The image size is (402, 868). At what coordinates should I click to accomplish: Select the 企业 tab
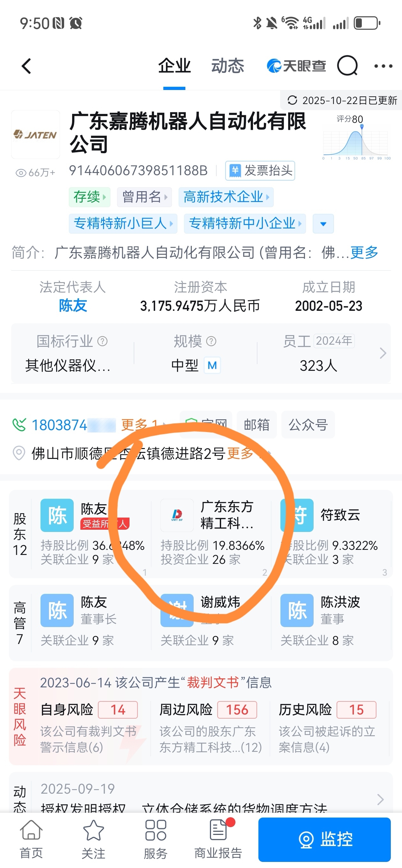tap(174, 66)
